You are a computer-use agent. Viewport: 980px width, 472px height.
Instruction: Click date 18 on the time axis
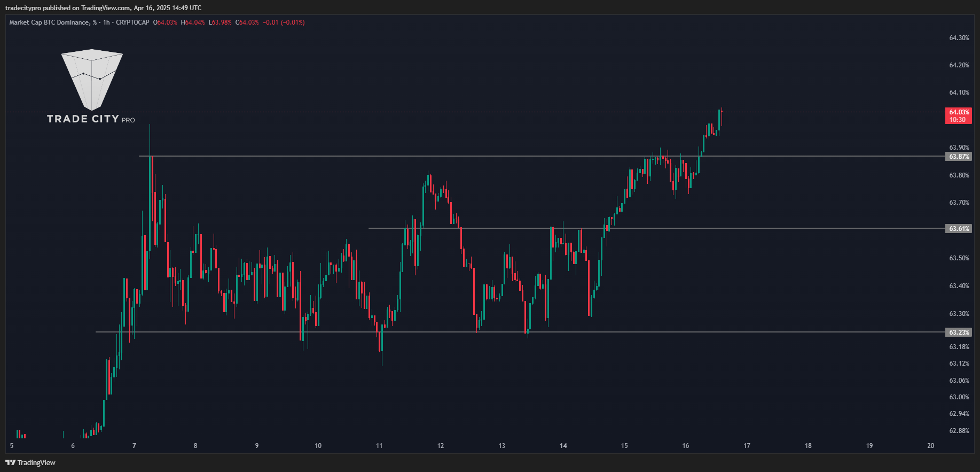pyautogui.click(x=809, y=446)
